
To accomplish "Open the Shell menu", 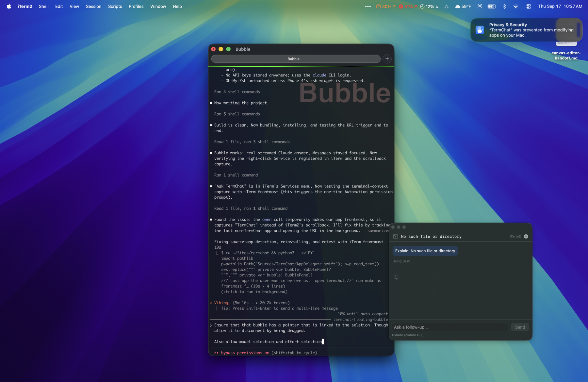I will 44,6.
